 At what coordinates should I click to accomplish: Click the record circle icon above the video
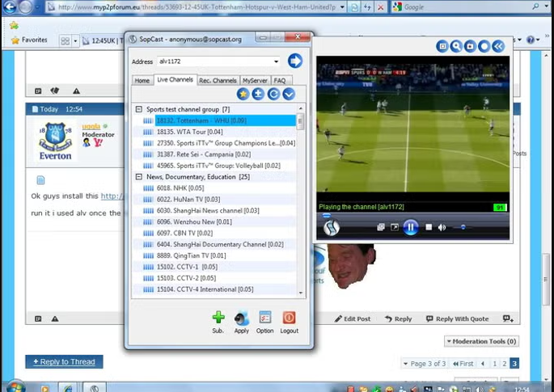tap(484, 46)
